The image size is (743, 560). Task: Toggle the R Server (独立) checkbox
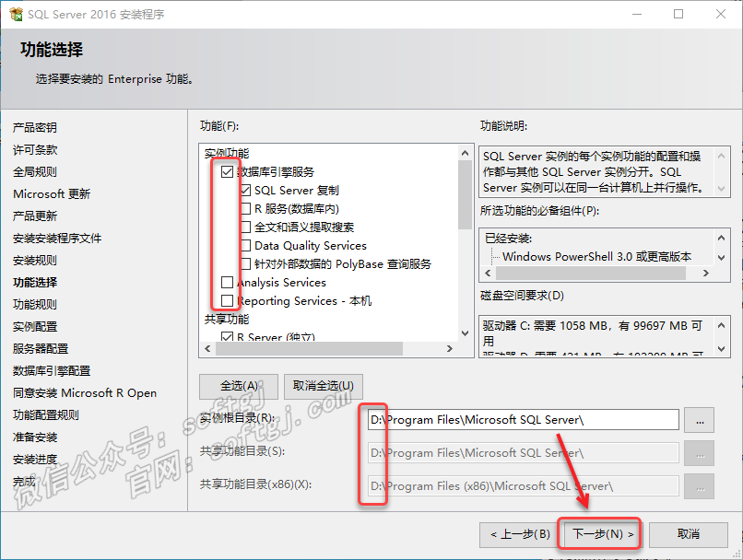coord(227,336)
